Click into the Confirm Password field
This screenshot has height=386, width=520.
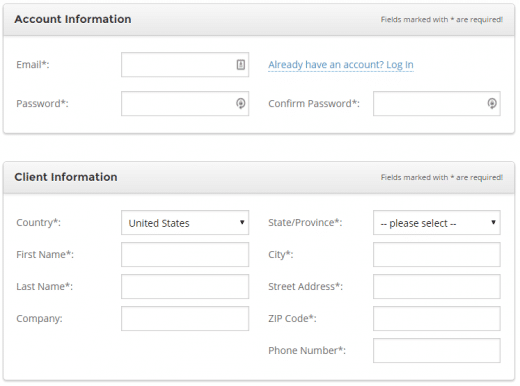pyautogui.click(x=437, y=104)
